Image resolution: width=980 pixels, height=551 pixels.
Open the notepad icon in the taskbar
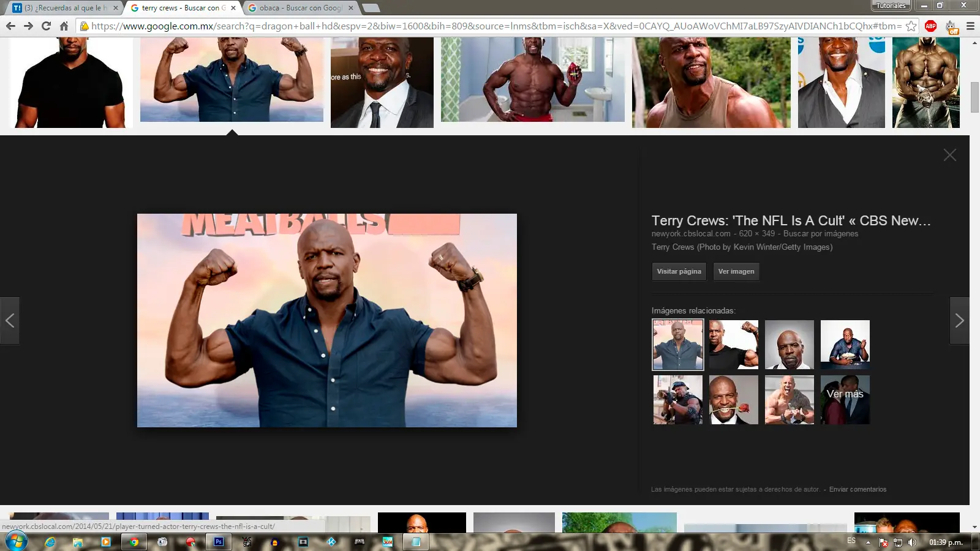[x=416, y=542]
